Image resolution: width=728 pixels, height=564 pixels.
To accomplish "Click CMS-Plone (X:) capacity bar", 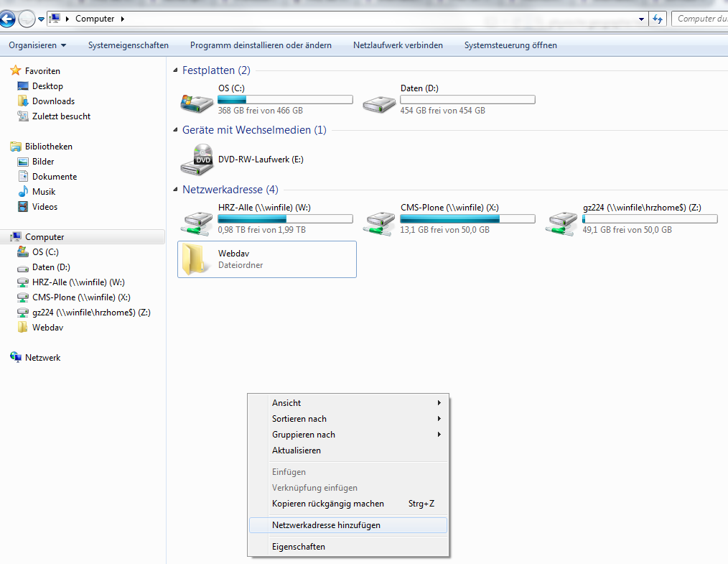I will tap(467, 219).
